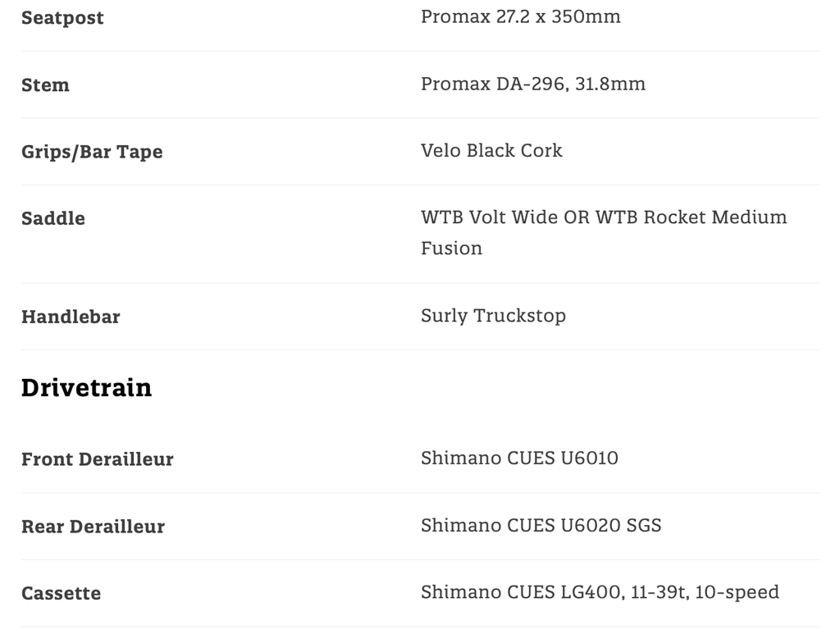This screenshot has width=840, height=630.
Task: Click the word Fusion in Saddle spec
Action: tap(451, 249)
